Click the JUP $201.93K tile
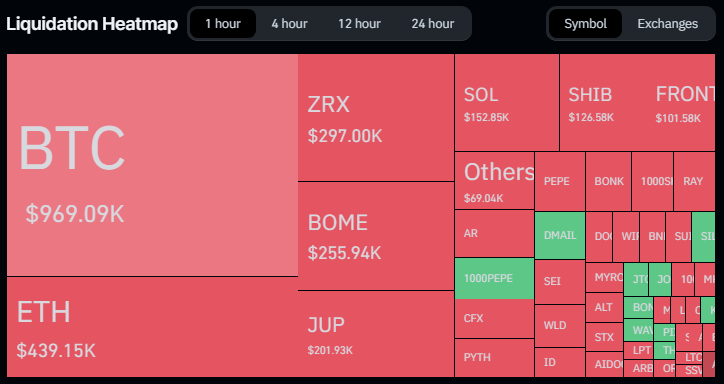 point(376,334)
